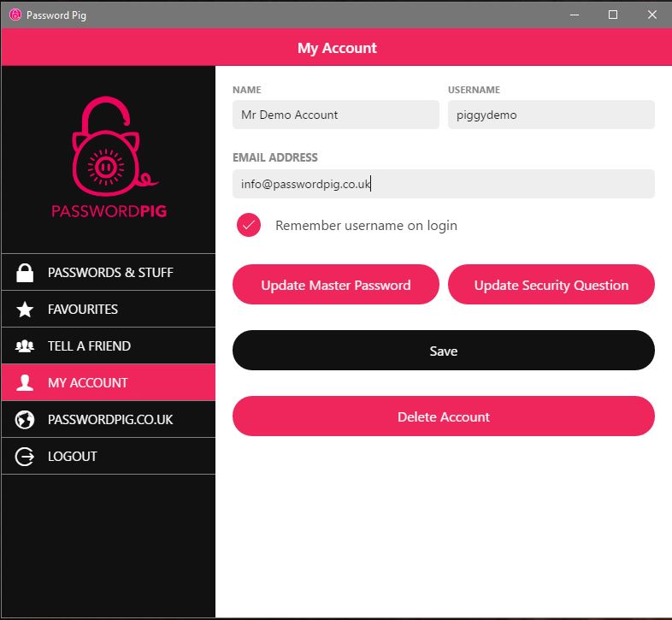The image size is (672, 620).
Task: Minimize the Password Pig window
Action: (x=575, y=15)
